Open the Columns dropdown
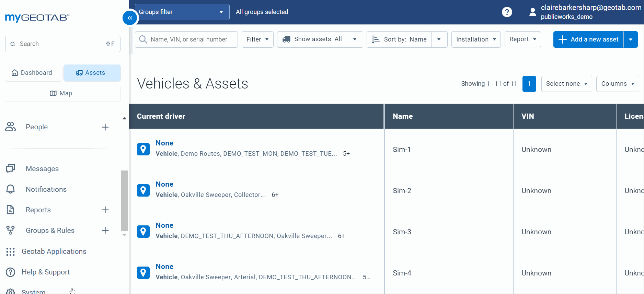 [618, 84]
